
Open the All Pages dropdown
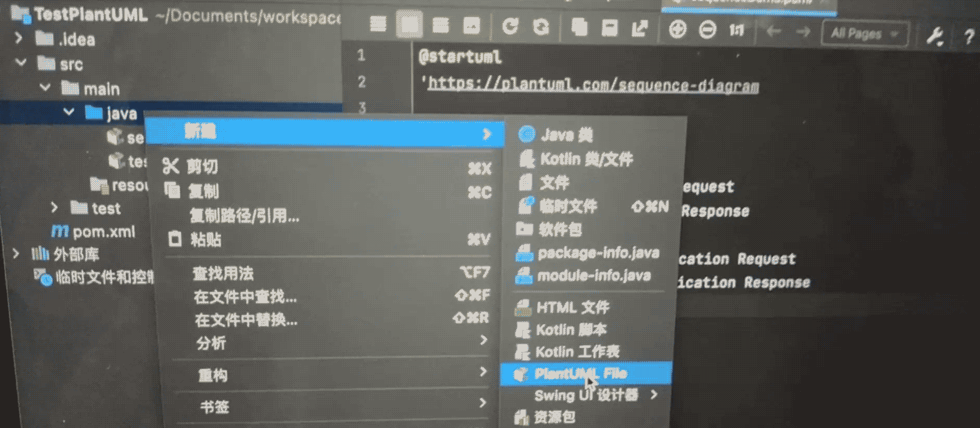pyautogui.click(x=865, y=34)
